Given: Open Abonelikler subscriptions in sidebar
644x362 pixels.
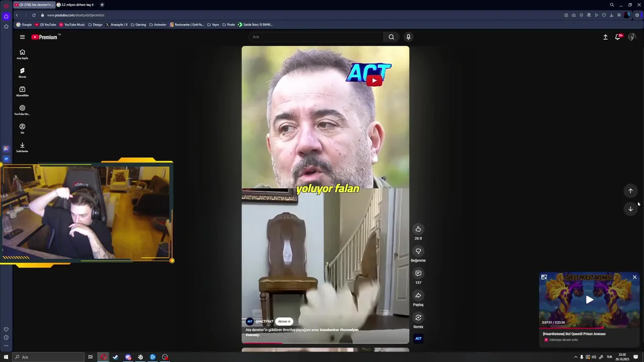Looking at the screenshot, I should click(x=22, y=92).
